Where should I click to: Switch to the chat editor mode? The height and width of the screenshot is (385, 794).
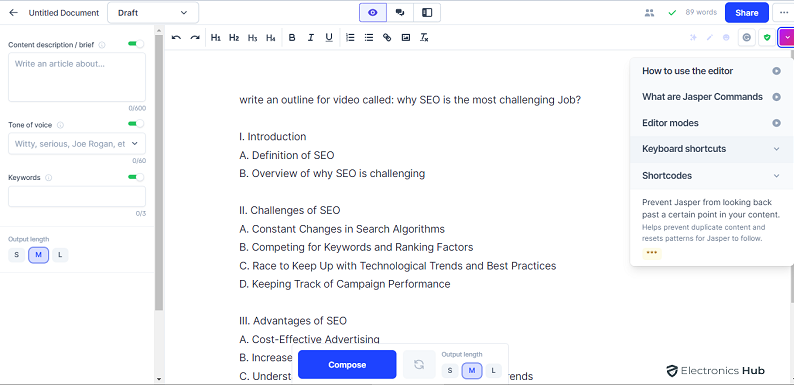point(400,13)
